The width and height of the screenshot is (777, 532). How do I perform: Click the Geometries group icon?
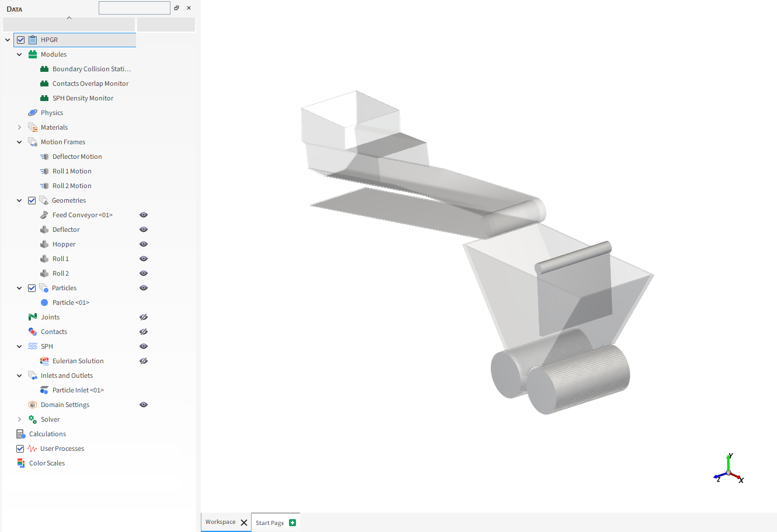pos(44,200)
